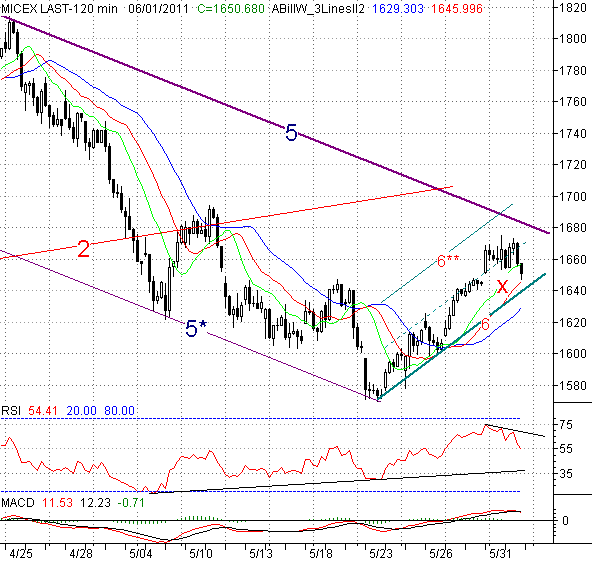Click the blue 1629.303 indicator value
The width and height of the screenshot is (592, 562).
(x=398, y=8)
